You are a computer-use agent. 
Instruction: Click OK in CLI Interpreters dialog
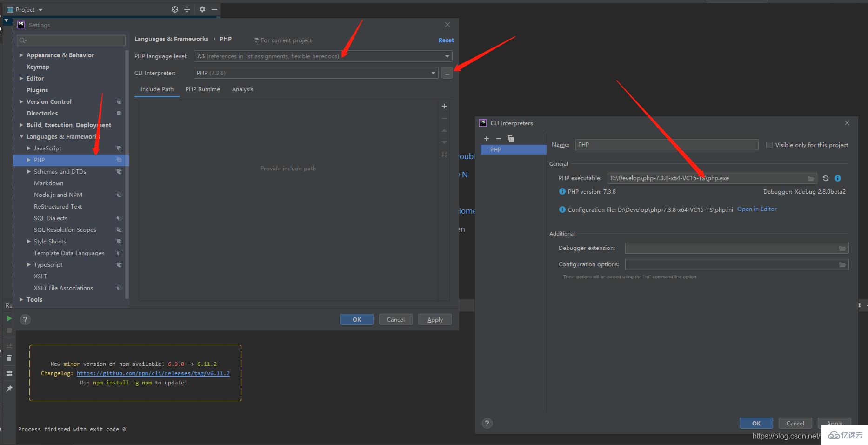756,423
